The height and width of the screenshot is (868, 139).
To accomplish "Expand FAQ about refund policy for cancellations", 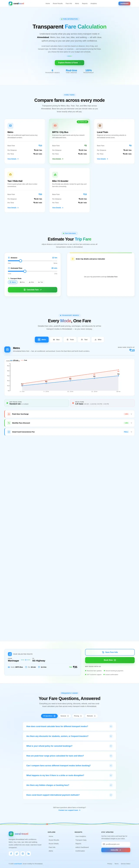I will point(69,746).
